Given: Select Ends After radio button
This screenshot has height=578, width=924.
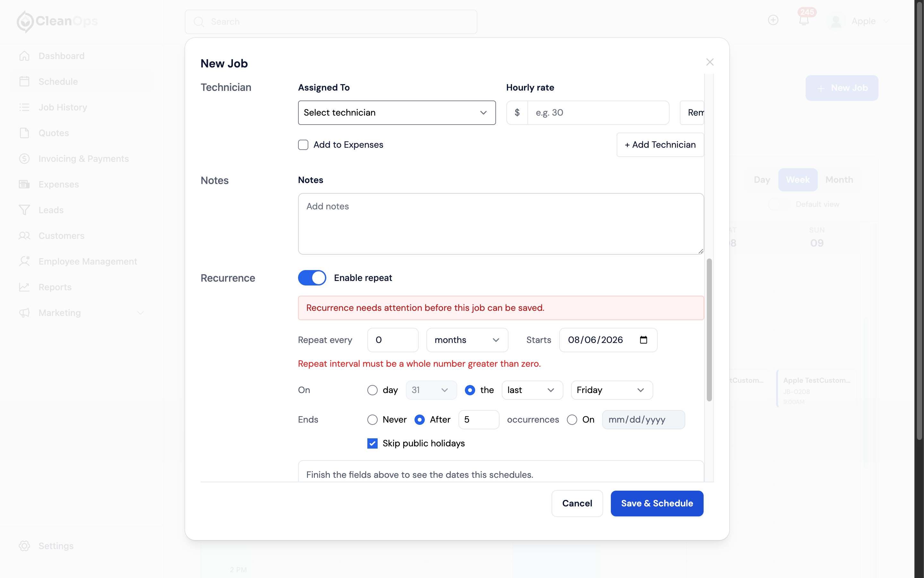Looking at the screenshot, I should 420,420.
